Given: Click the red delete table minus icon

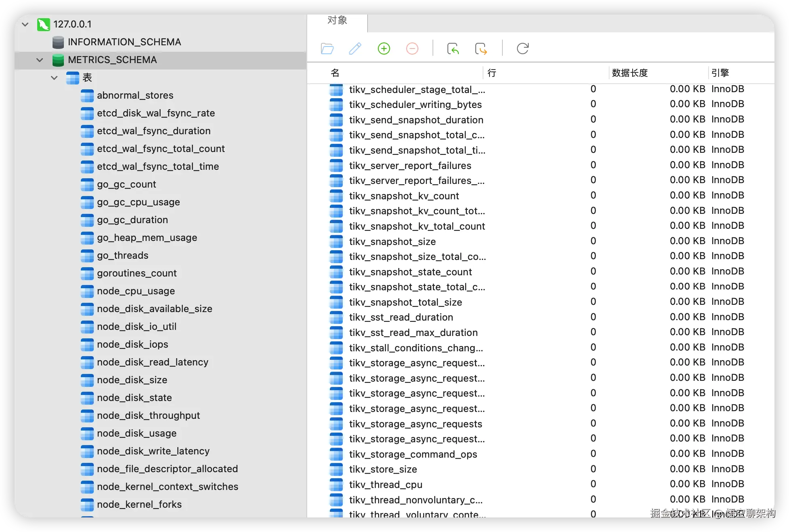Looking at the screenshot, I should (x=412, y=49).
